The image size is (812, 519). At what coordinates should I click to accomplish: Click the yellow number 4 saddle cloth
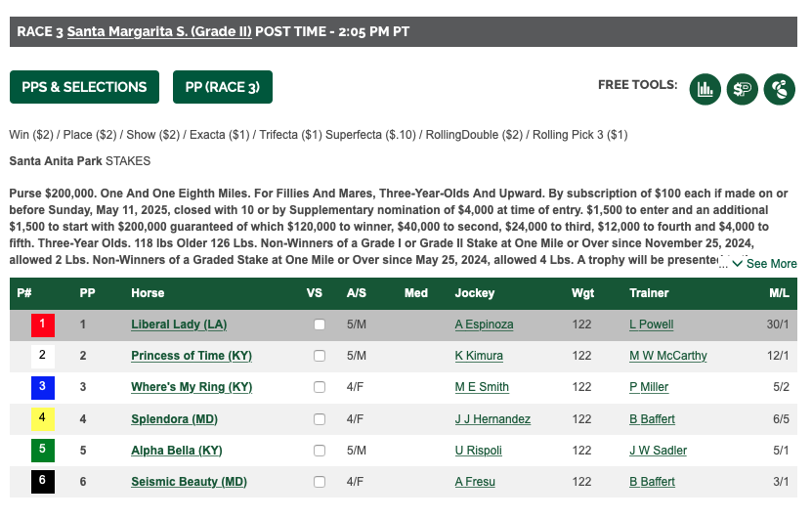click(42, 419)
